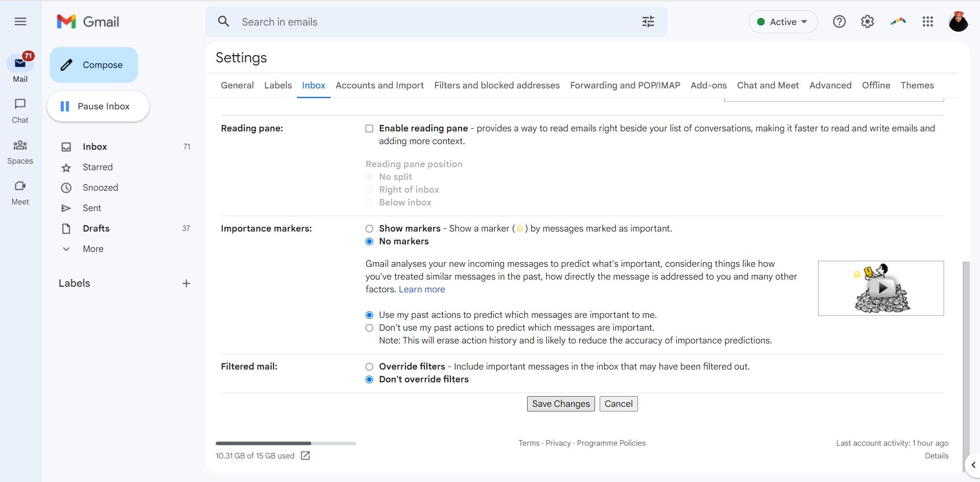Screen dimensions: 980x482
Task: Expand the More folders list
Action: pyautogui.click(x=93, y=249)
